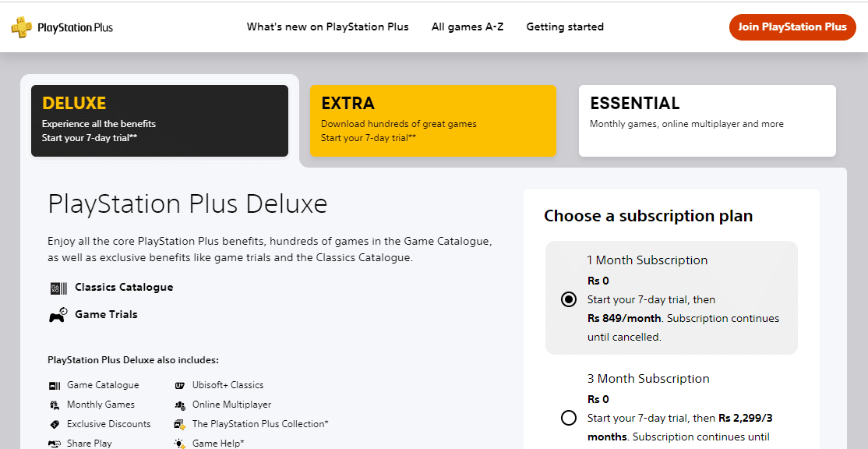Select the Game Trials controller icon

[x=58, y=314]
